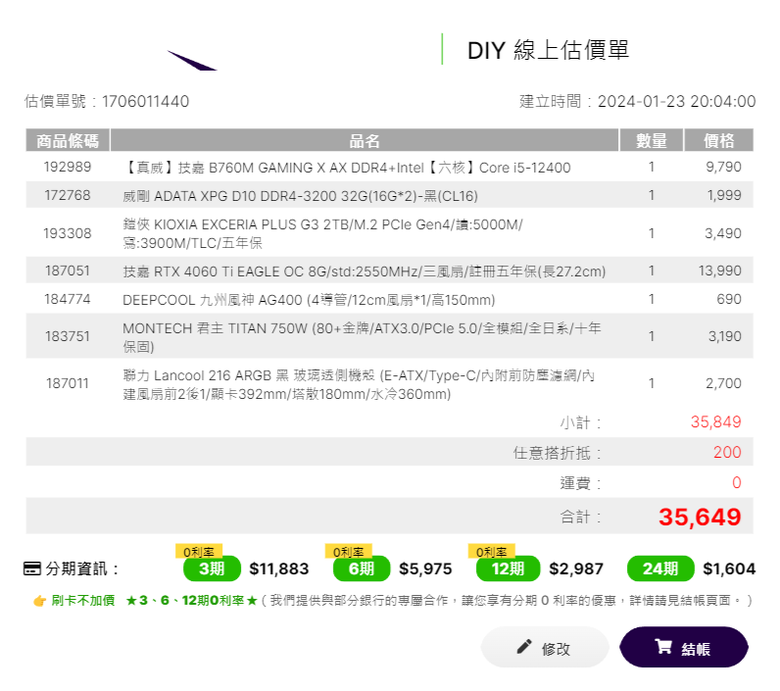Click the price 2,700

pyautogui.click(x=723, y=383)
